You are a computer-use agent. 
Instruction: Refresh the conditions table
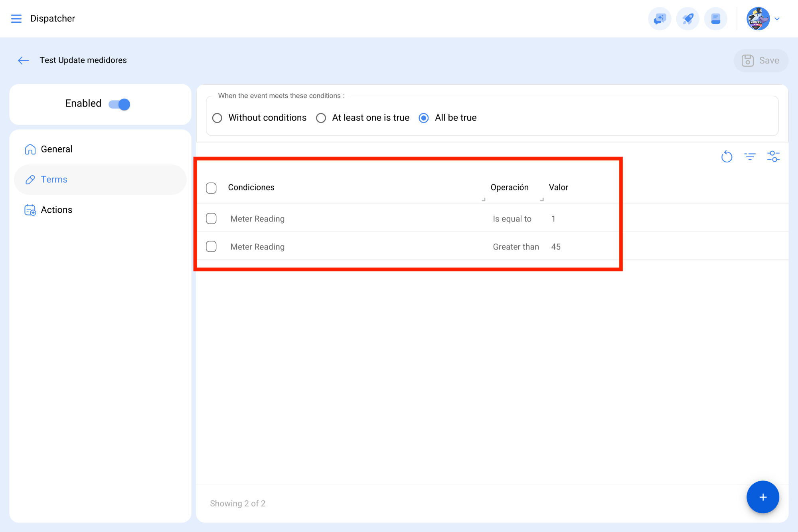point(727,156)
